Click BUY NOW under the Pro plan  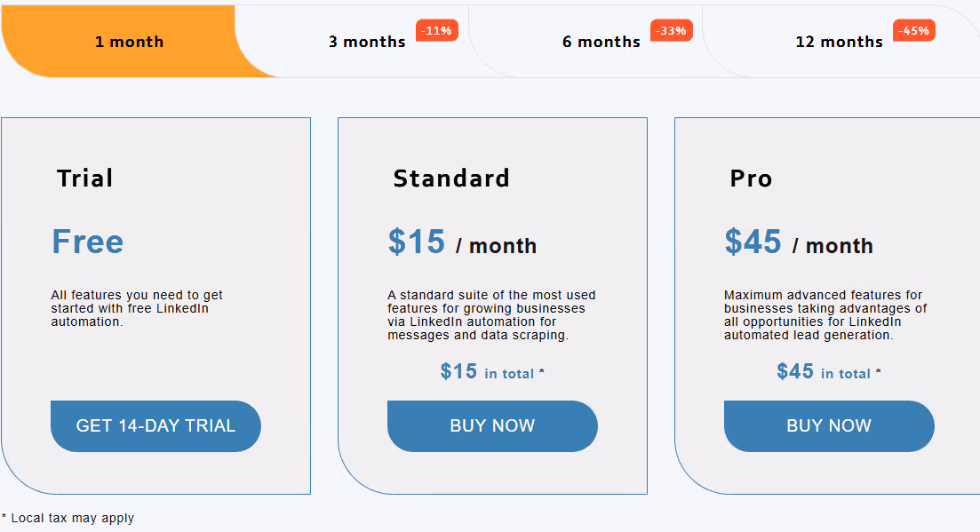pyautogui.click(x=829, y=426)
